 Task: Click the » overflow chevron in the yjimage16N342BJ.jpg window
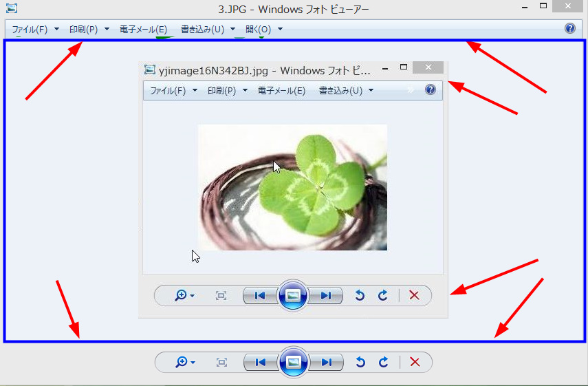(x=411, y=90)
